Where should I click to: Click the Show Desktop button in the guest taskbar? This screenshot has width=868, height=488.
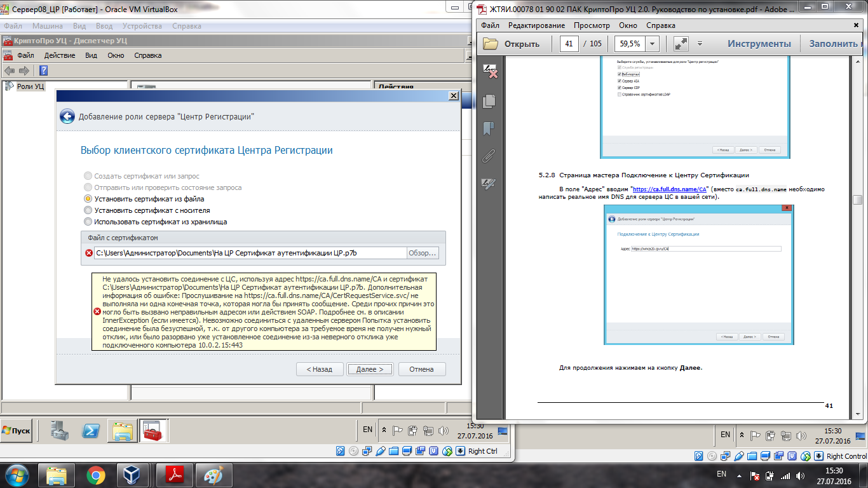click(503, 431)
